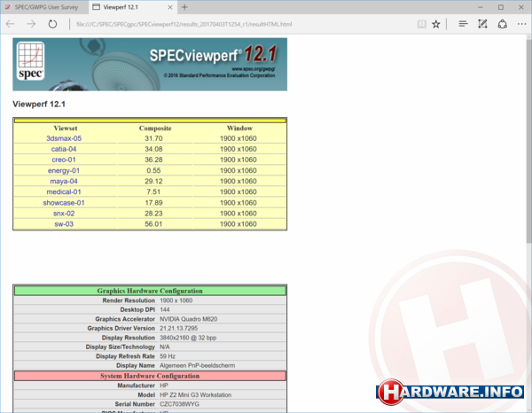532x413 pixels.
Task: Open the snx-02 viewset link
Action: [x=64, y=214]
